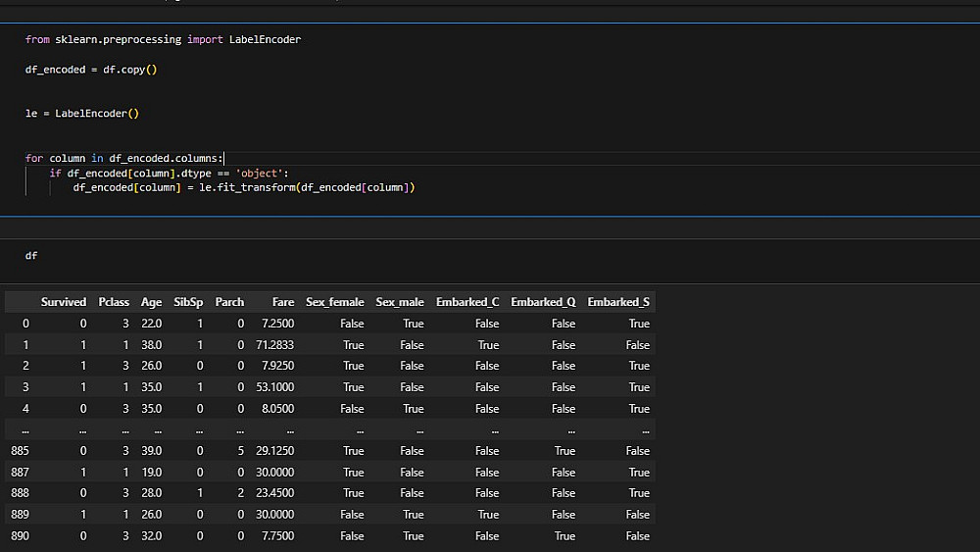Click the Survived column header
This screenshot has height=552, width=980.
64,302
